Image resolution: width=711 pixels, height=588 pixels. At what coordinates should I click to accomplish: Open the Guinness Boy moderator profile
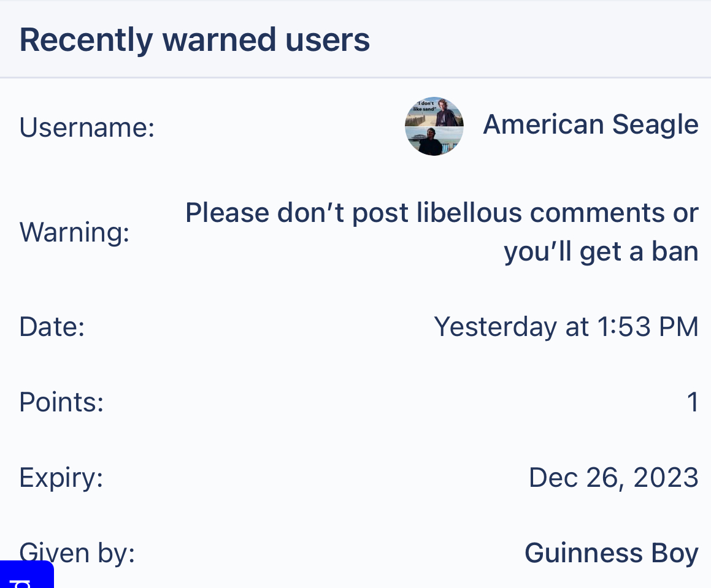[x=611, y=553]
